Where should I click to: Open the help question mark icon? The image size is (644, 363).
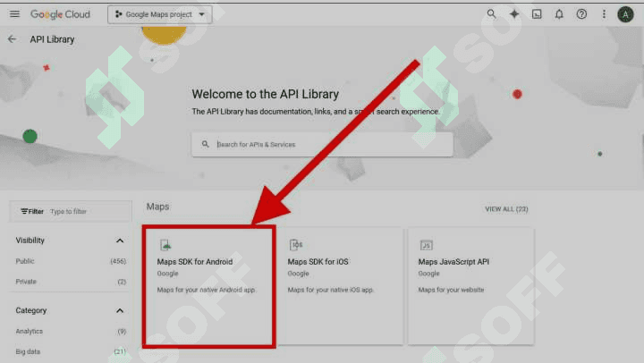(x=581, y=14)
